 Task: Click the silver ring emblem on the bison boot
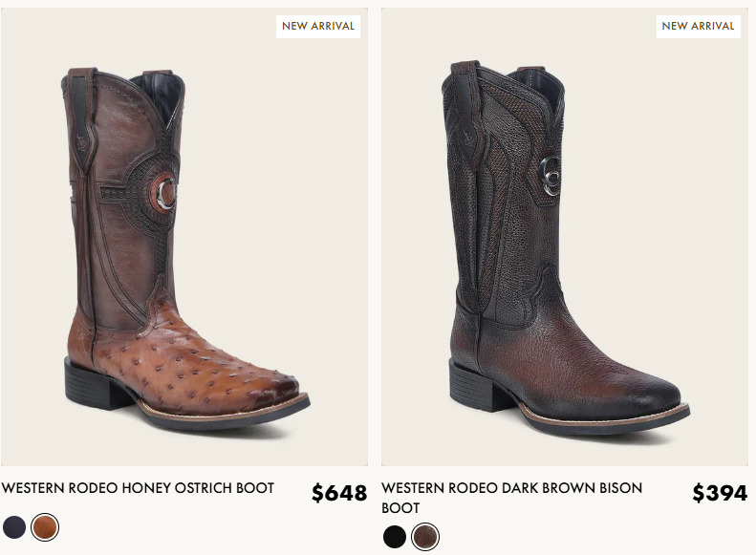pos(551,176)
